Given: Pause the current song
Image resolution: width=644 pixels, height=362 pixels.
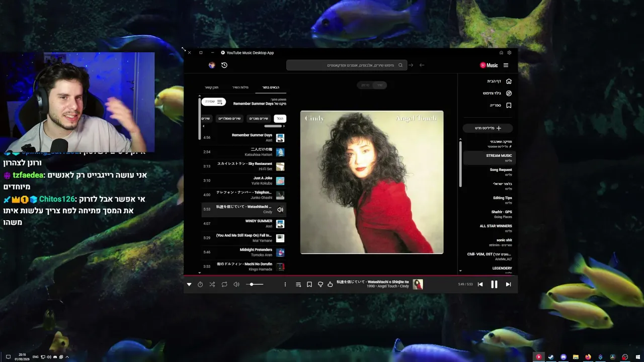Looking at the screenshot, I should pyautogui.click(x=494, y=284).
